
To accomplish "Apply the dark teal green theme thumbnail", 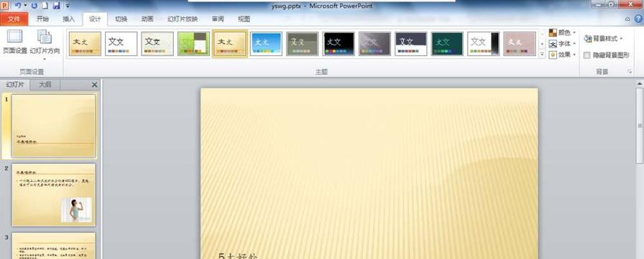I will pyautogui.click(x=447, y=44).
